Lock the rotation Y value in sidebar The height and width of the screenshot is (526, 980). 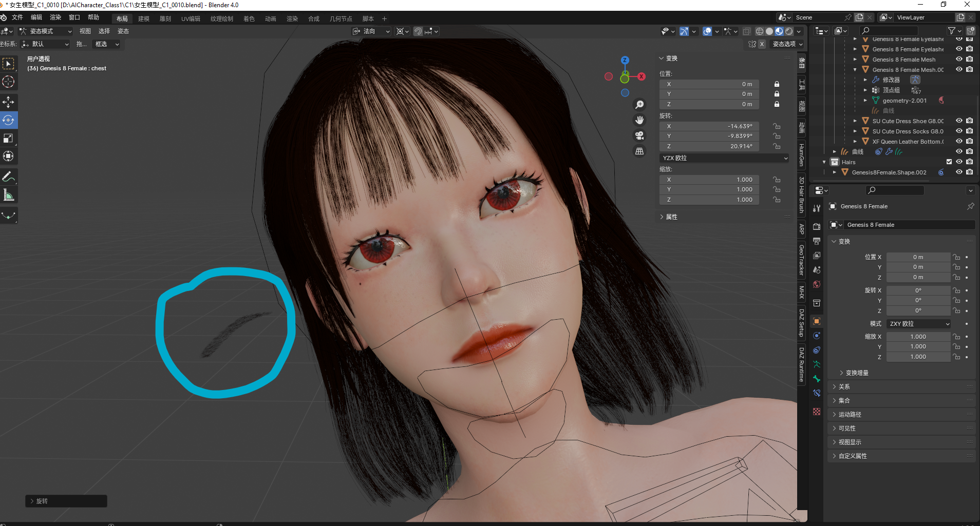pyautogui.click(x=777, y=136)
